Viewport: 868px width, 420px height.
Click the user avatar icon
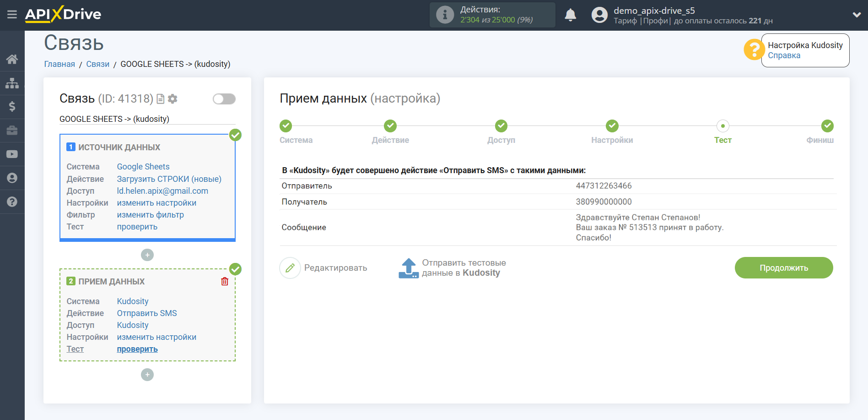pos(599,15)
